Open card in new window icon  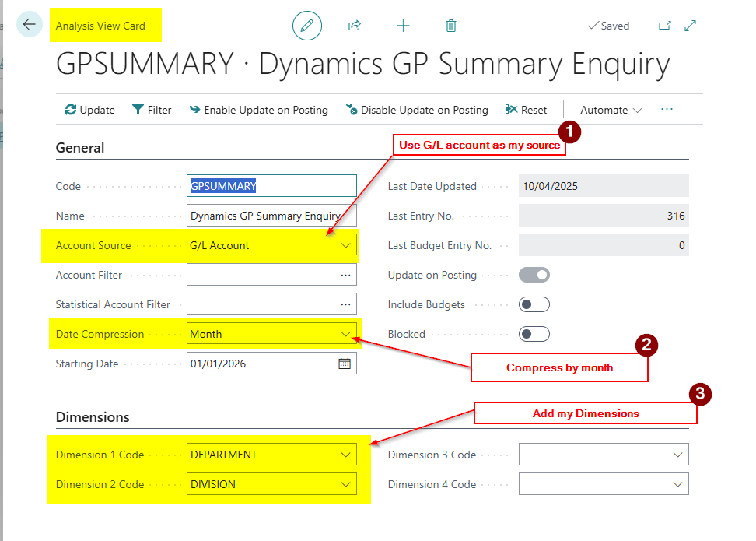(x=665, y=26)
